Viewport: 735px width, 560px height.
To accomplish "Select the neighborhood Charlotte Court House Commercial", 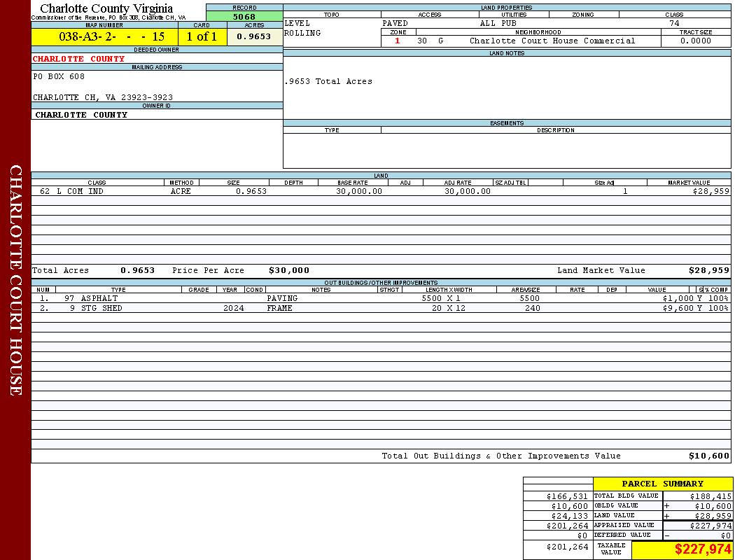I will coord(552,41).
